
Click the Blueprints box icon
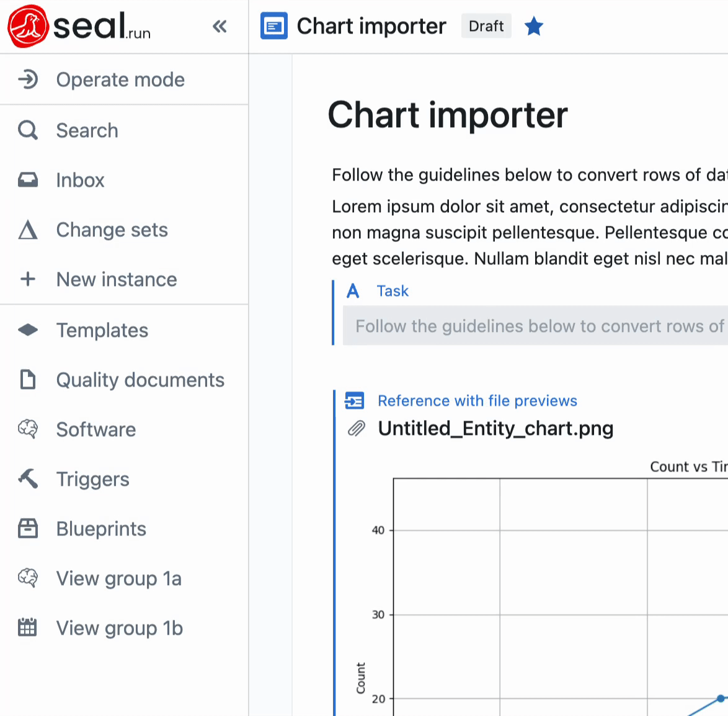click(28, 529)
